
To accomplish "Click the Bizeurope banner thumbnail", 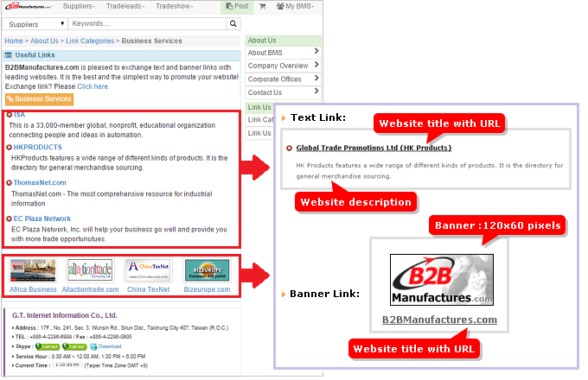I will 207,270.
